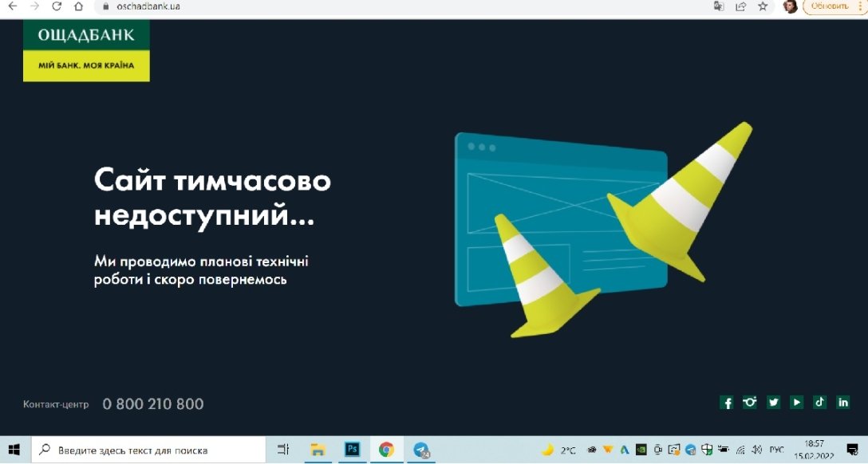This screenshot has height=464, width=868.
Task: Open the LinkedIn icon
Action: 842,403
